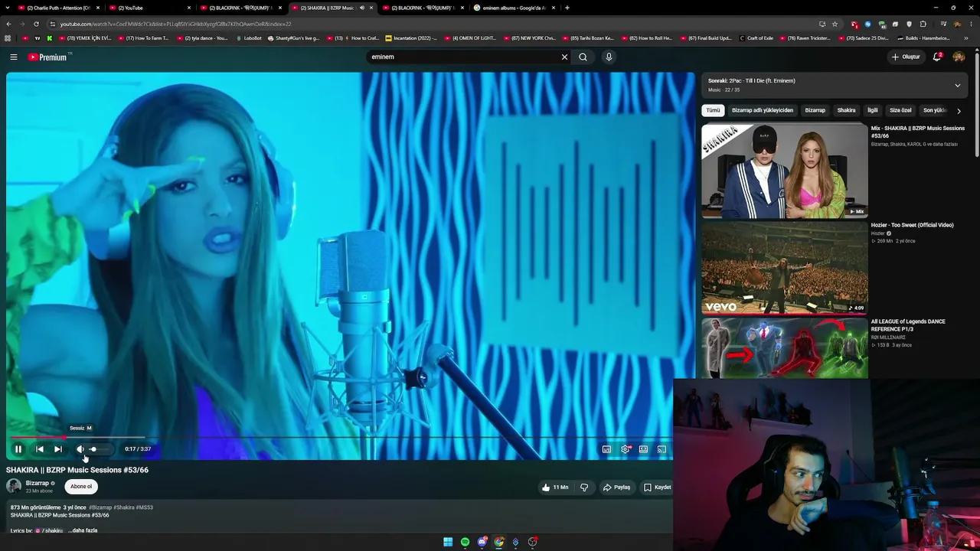Start voice search with the microphone

point(609,57)
